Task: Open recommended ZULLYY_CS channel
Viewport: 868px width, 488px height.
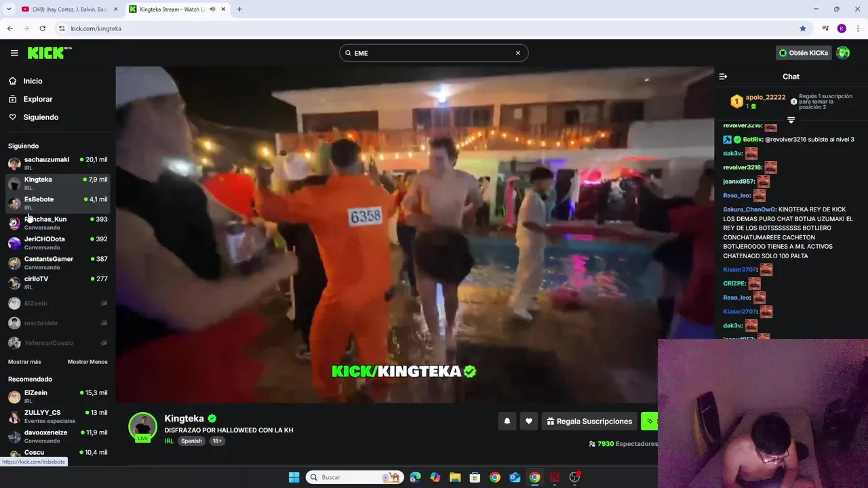Action: click(x=58, y=416)
